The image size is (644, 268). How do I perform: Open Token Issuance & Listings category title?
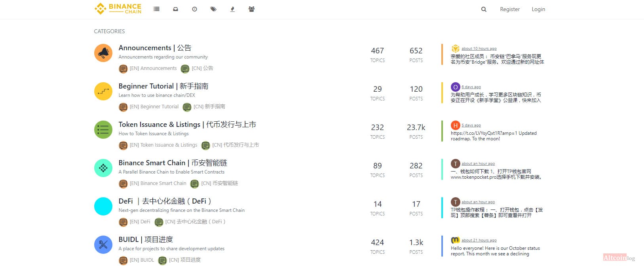pos(187,125)
